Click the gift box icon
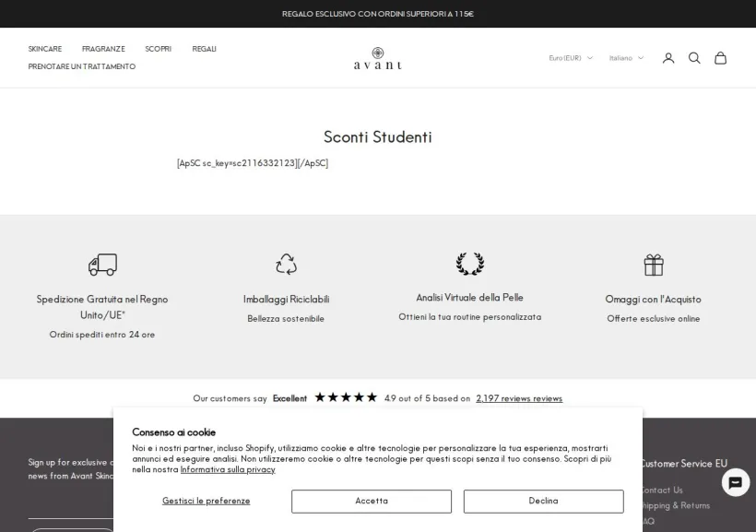Screen dimensions: 756x532 coord(654,265)
